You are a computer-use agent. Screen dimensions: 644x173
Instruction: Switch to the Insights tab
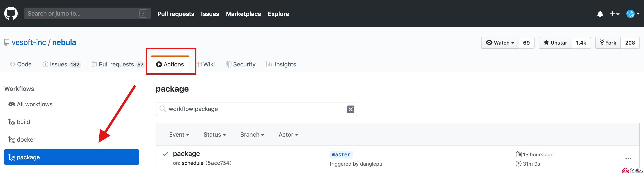pyautogui.click(x=281, y=64)
